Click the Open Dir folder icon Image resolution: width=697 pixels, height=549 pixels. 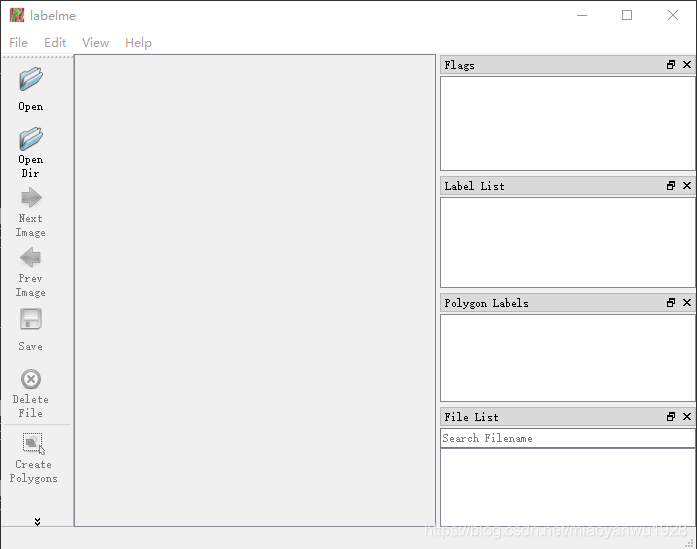coord(31,139)
